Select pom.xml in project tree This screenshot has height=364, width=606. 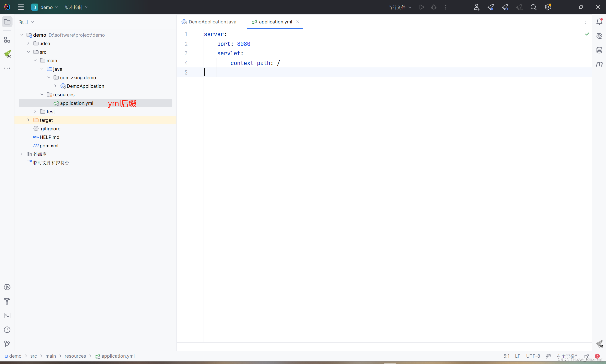[49, 146]
